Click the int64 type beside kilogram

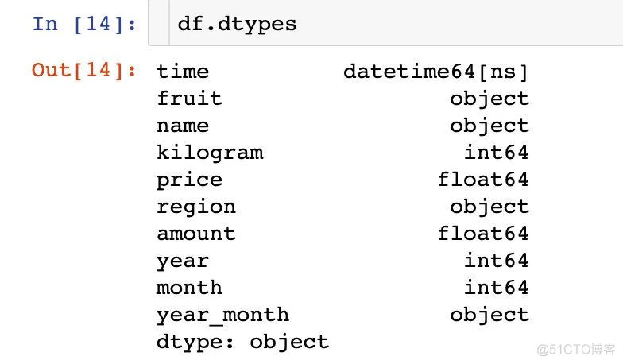[x=496, y=153]
